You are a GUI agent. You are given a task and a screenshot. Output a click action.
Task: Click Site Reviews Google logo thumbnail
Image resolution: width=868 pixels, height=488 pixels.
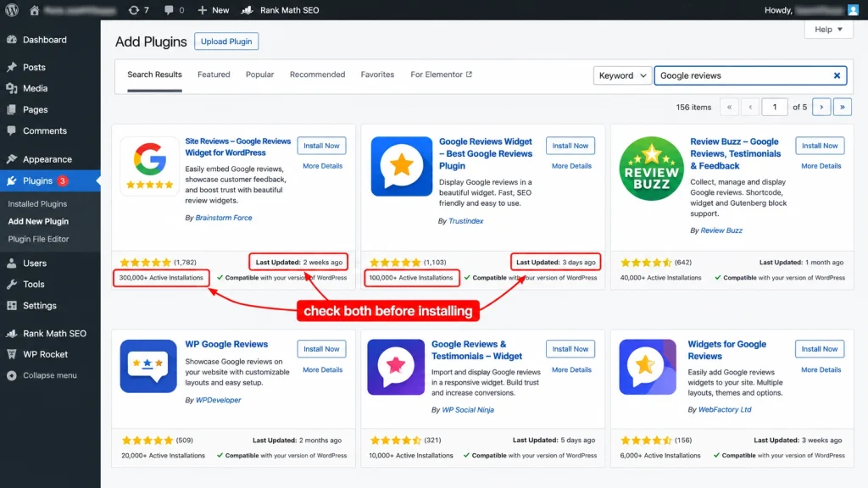pos(149,166)
